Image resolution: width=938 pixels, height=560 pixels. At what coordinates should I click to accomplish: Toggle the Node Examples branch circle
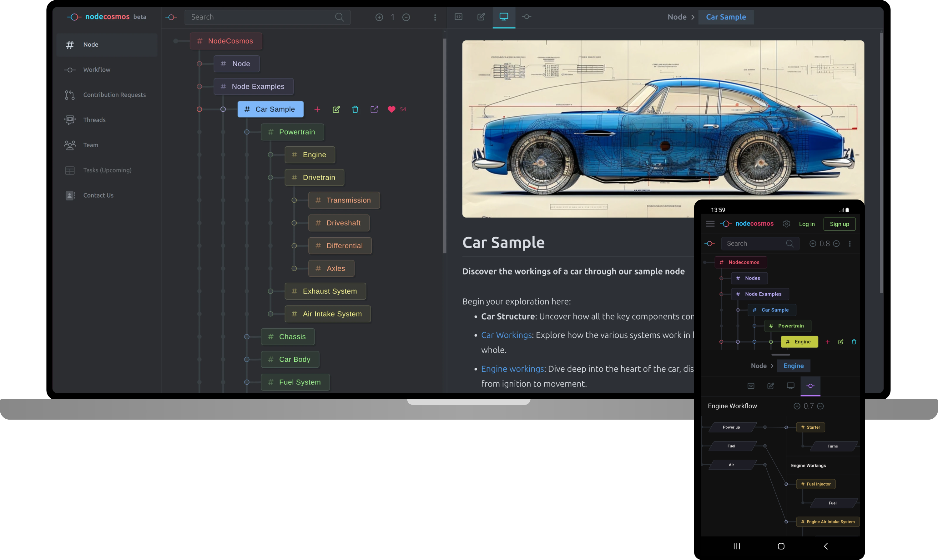[199, 86]
